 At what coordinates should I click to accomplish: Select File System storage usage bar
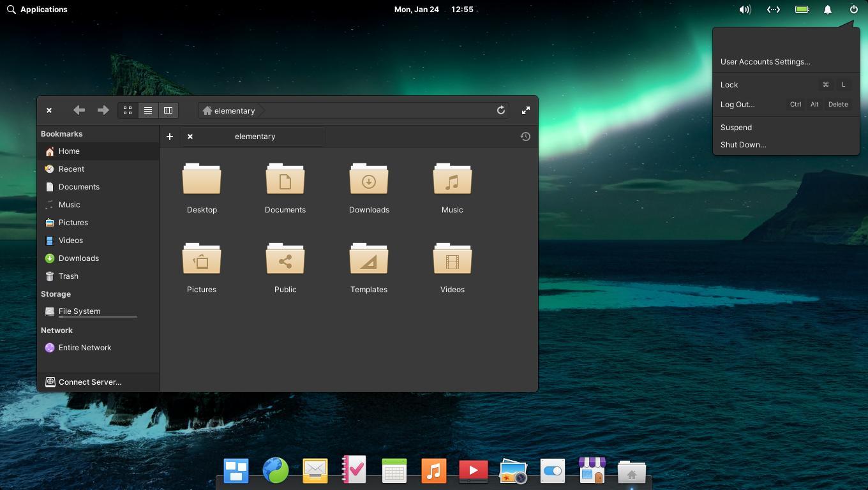[98, 316]
